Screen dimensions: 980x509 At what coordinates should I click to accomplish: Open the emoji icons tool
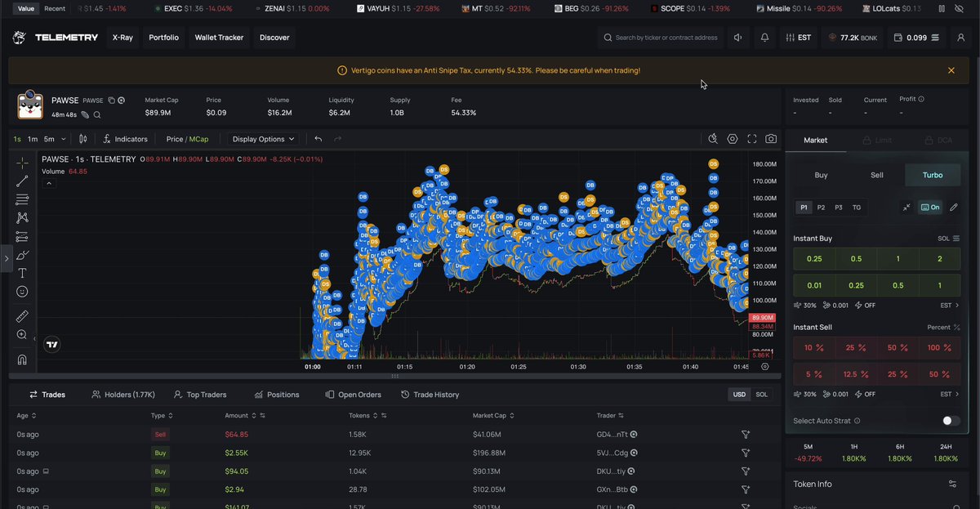[22, 292]
